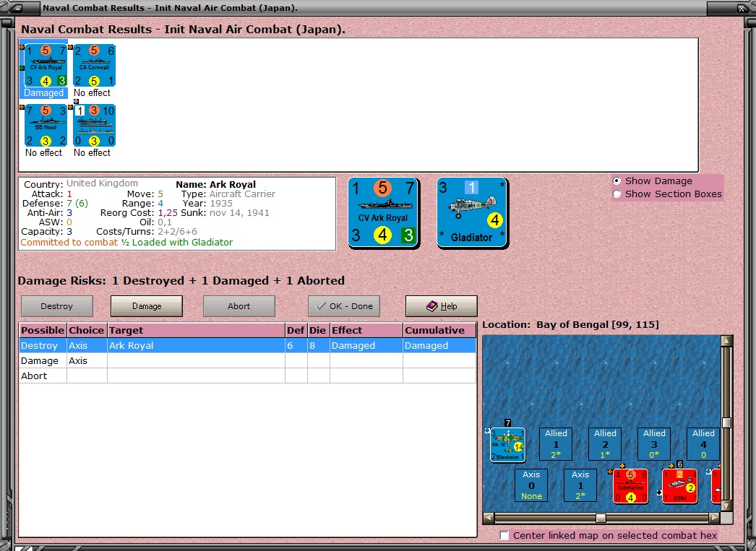Screen dimensions: 756x551
Task: Click the red B5N1 aircraft counter
Action: pyautogui.click(x=680, y=486)
